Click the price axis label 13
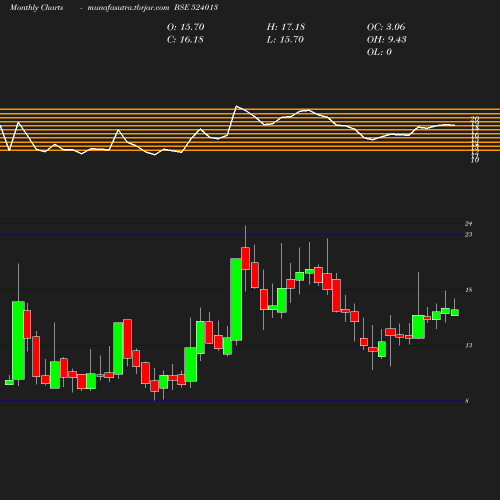This screenshot has height=500, width=500. point(469,346)
